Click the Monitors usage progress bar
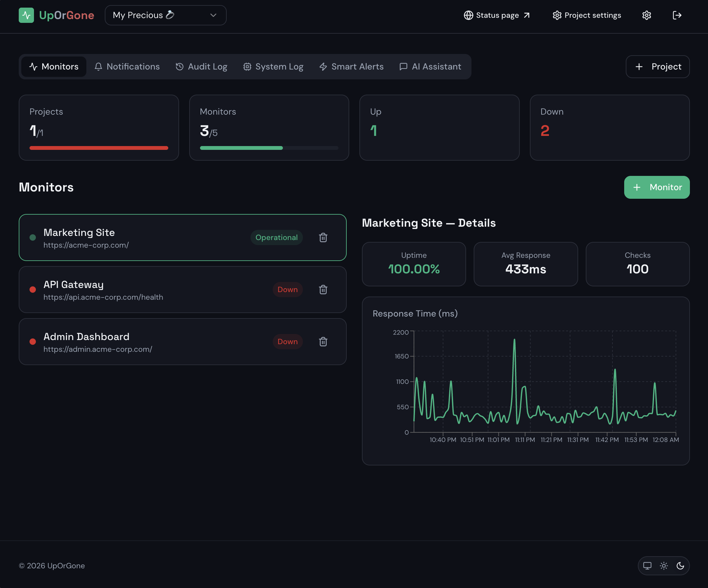708x588 pixels. point(269,148)
